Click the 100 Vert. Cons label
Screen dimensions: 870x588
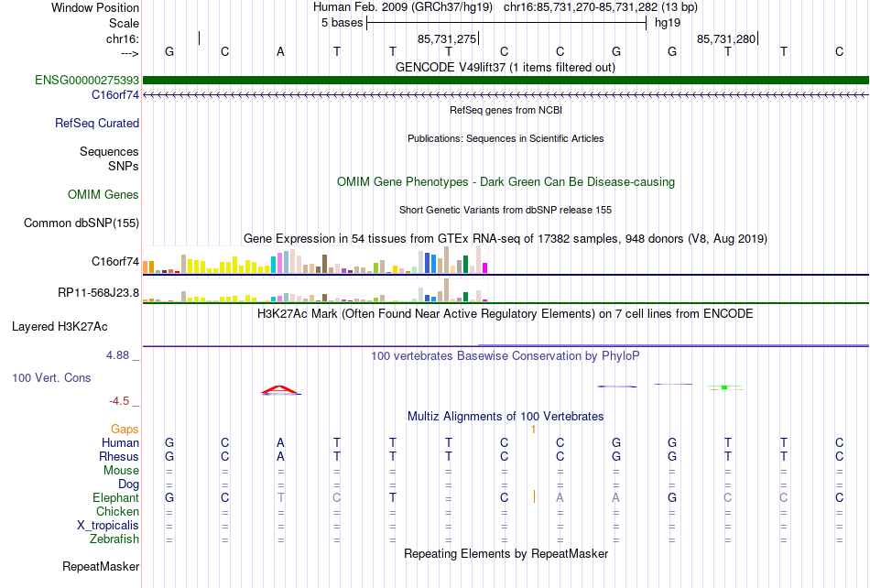[51, 377]
